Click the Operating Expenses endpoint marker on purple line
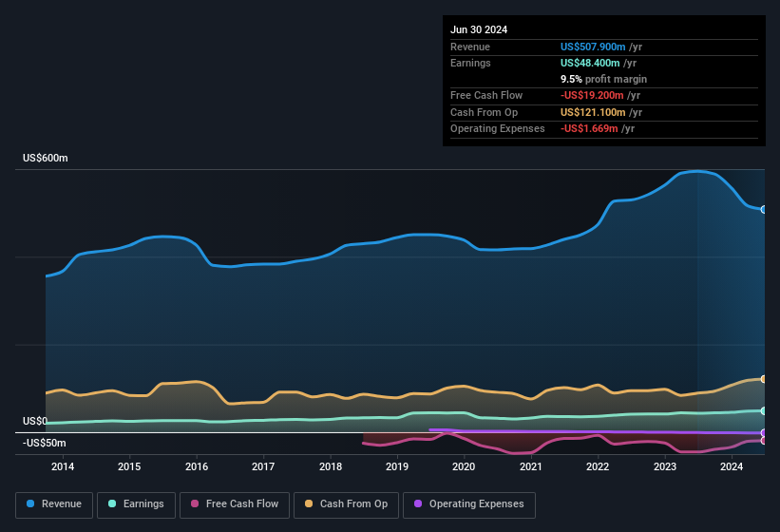This screenshot has width=780, height=532. pos(764,432)
